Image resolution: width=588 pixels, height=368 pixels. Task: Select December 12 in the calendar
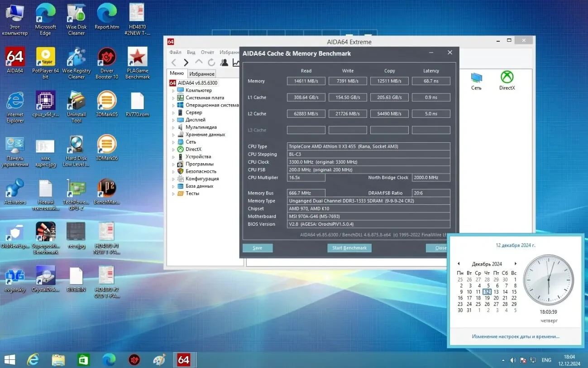487,292
